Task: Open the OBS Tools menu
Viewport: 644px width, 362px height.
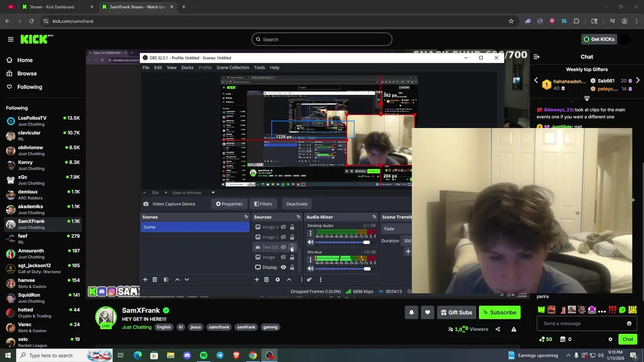Action: point(259,67)
